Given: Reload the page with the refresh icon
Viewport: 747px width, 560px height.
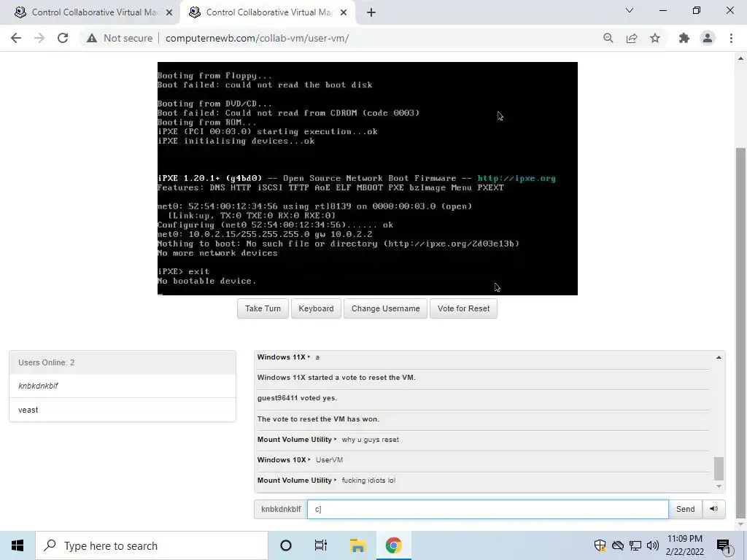Looking at the screenshot, I should pos(63,38).
